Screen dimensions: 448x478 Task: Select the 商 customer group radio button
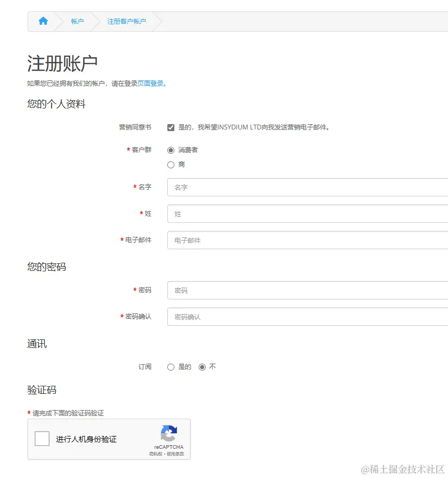point(171,165)
